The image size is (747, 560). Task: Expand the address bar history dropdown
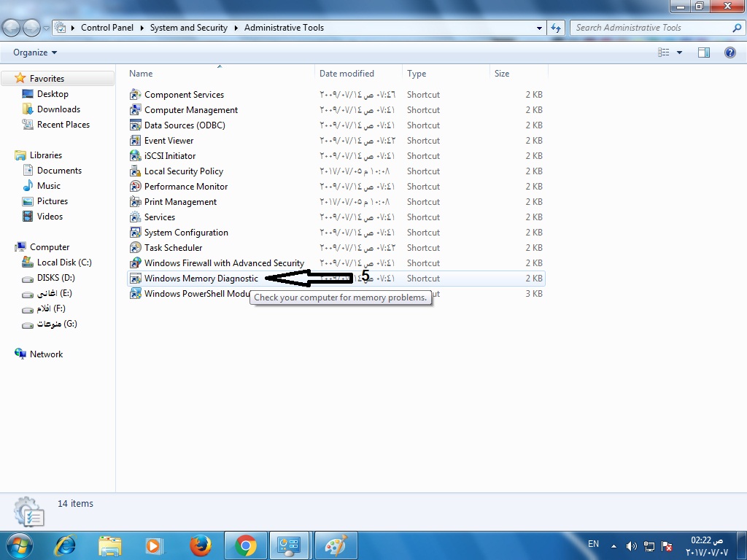(x=539, y=28)
